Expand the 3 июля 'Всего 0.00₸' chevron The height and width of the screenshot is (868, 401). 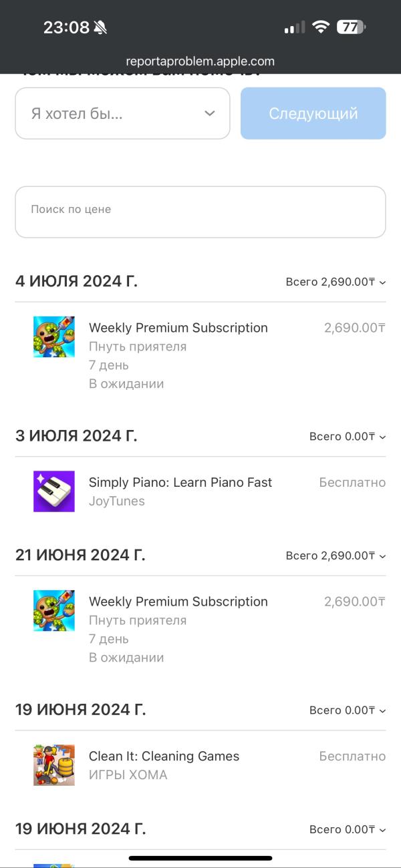coord(383,437)
